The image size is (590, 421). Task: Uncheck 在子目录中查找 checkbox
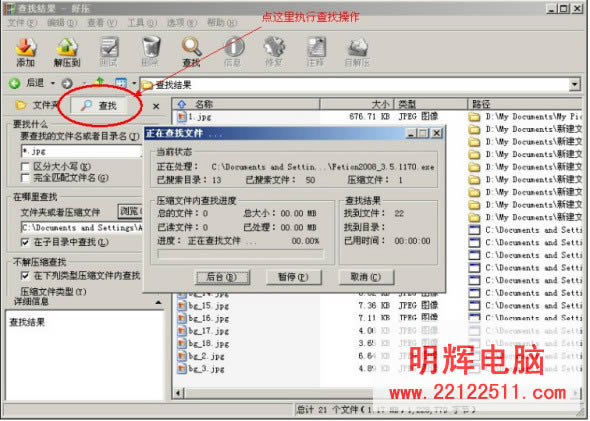[25, 242]
